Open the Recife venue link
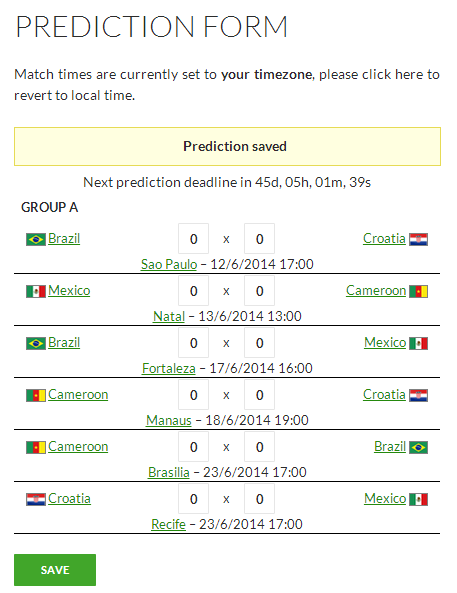 [x=168, y=524]
